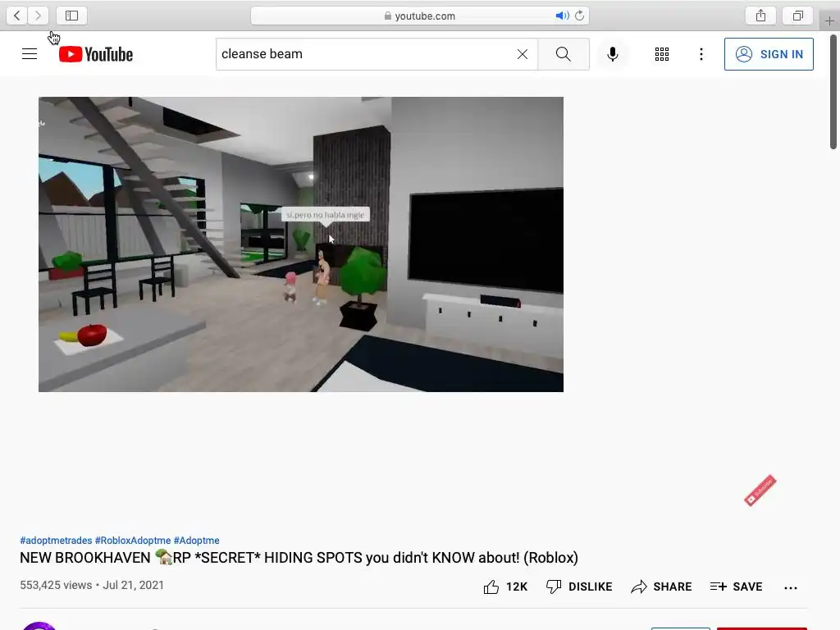Image resolution: width=840 pixels, height=630 pixels.
Task: Mute the tab audio speaker icon
Action: (562, 16)
